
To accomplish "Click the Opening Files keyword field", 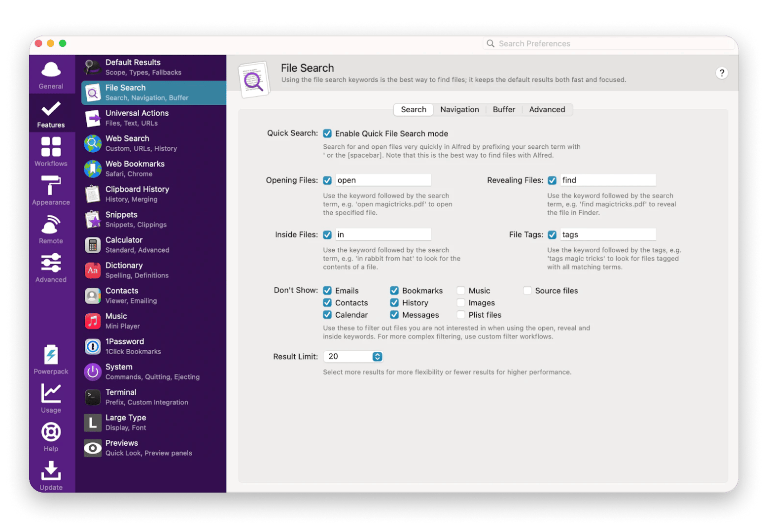I will tap(383, 180).
